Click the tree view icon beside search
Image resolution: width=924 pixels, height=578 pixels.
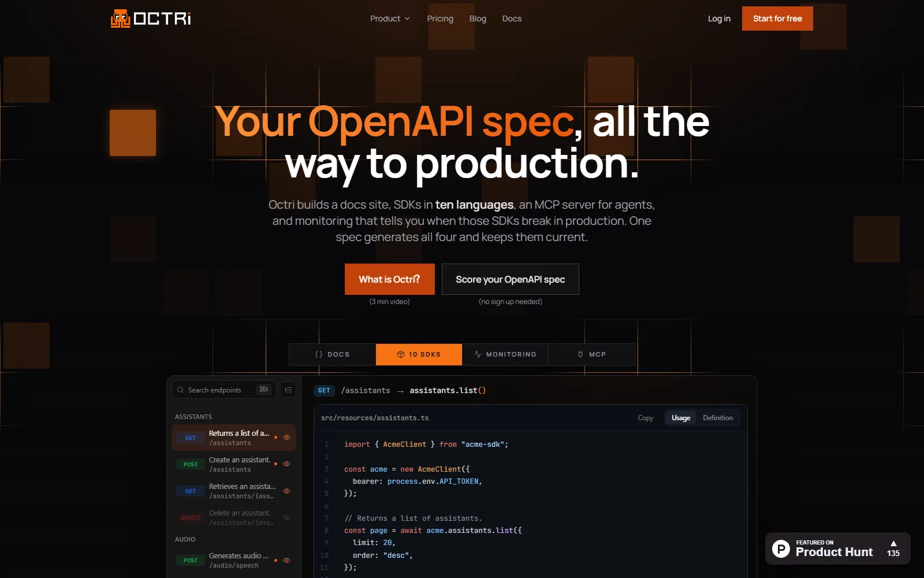click(289, 390)
